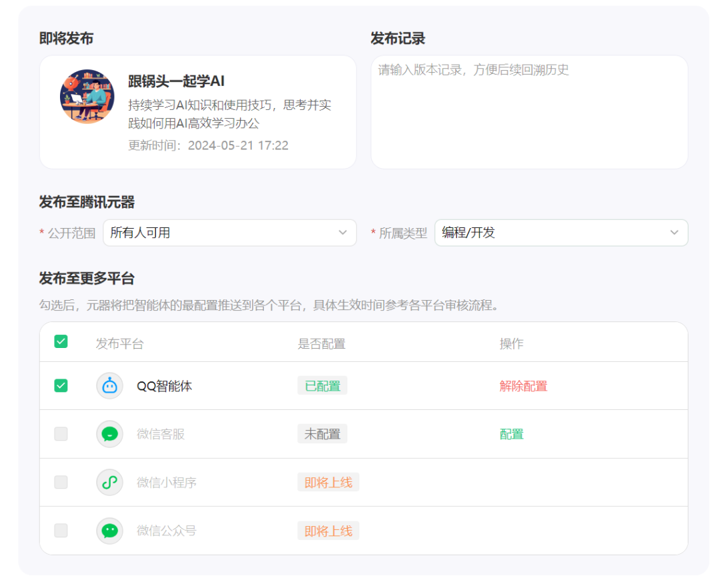Check the 微信公众号 checkbox
This screenshot has height=588, width=720.
61,530
